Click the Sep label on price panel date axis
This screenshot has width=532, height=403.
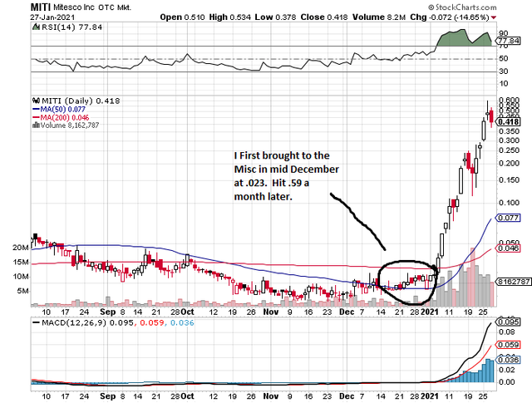(x=108, y=312)
